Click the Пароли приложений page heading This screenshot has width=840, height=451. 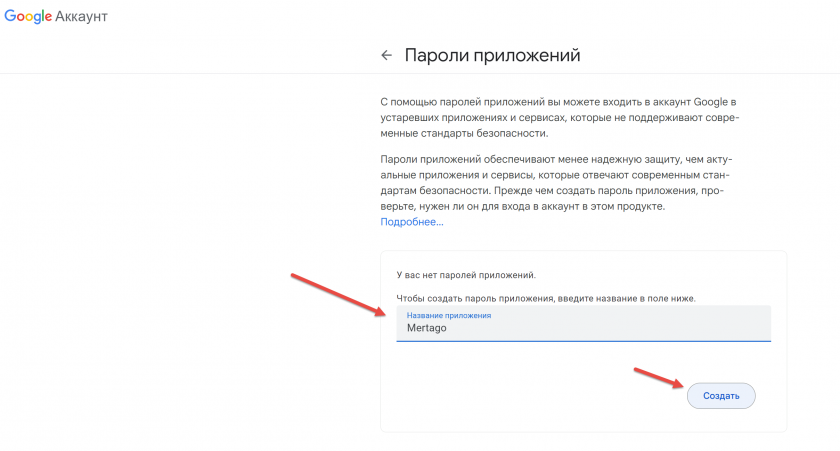(x=492, y=55)
